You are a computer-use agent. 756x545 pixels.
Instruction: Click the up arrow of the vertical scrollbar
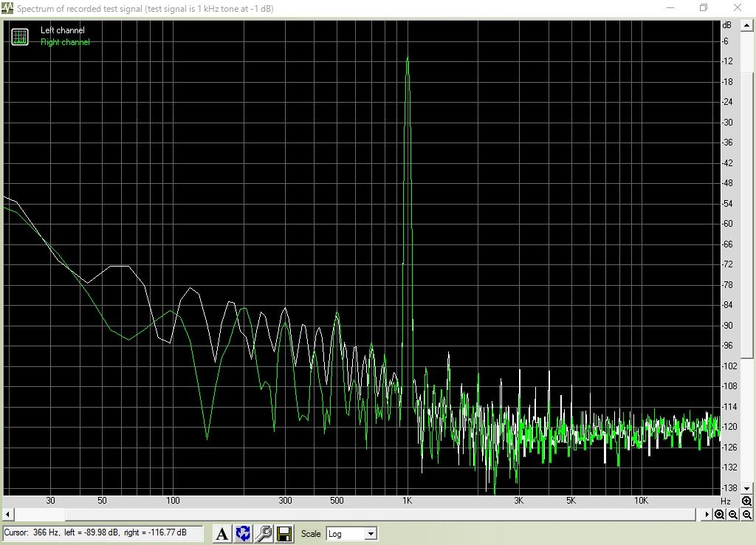(747, 25)
